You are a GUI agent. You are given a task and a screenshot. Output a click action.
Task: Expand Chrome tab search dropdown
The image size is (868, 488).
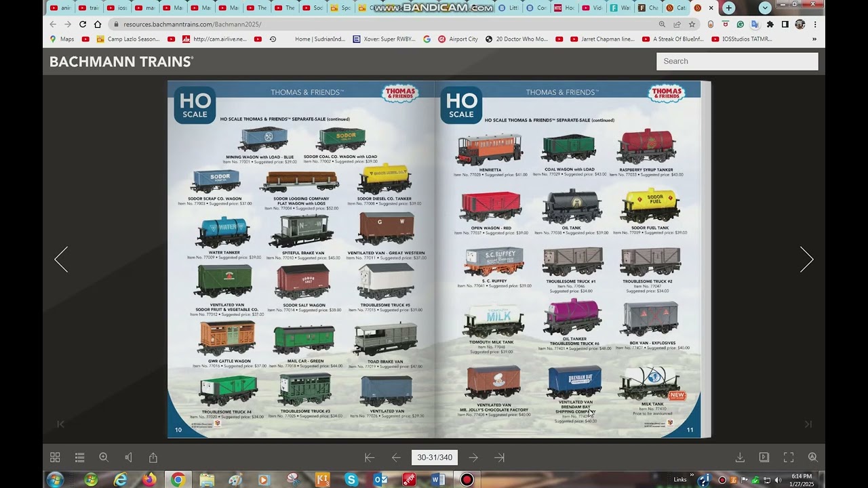[765, 8]
